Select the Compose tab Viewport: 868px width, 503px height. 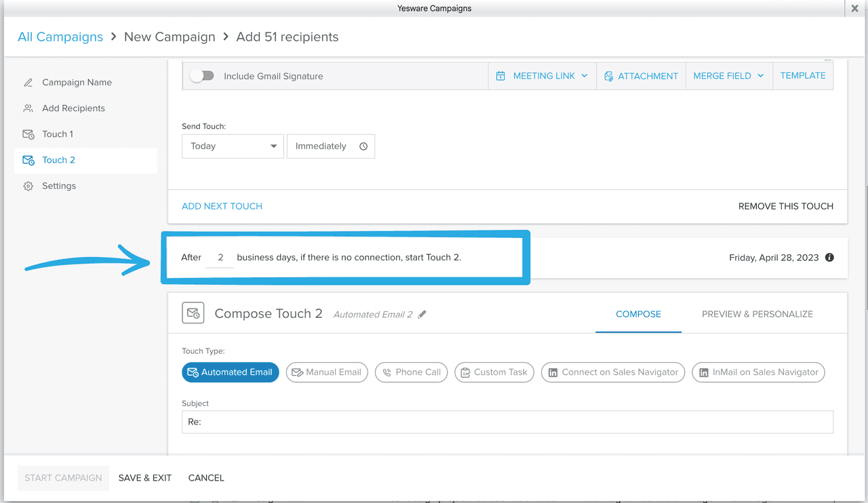point(638,314)
